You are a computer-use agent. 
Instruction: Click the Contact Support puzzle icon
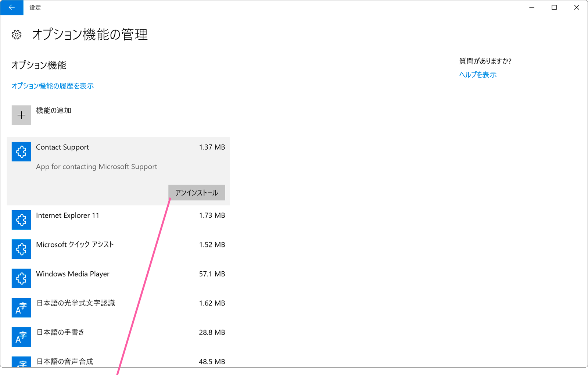[21, 151]
